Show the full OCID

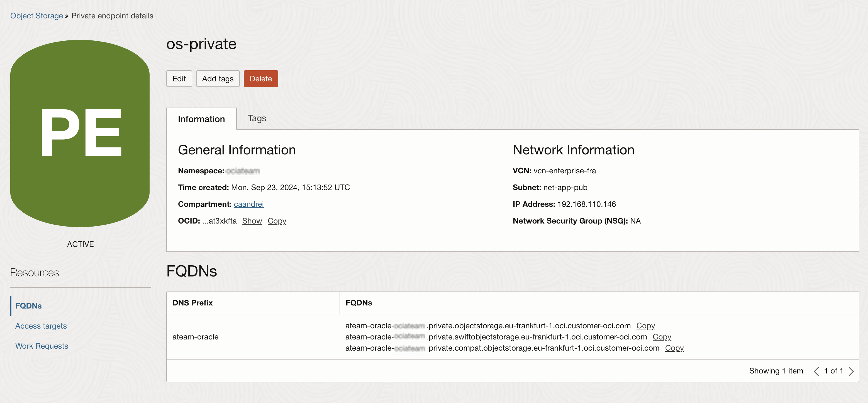[252, 221]
